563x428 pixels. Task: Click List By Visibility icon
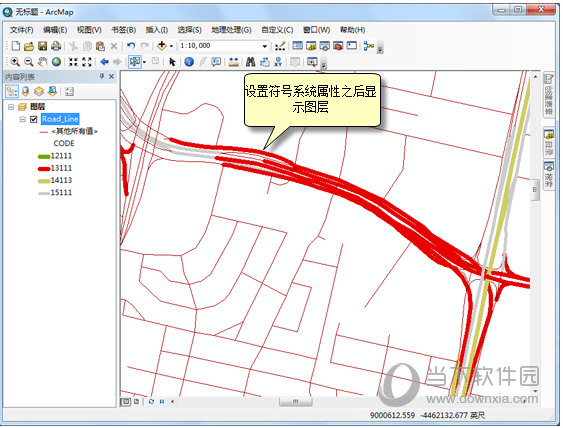point(39,91)
